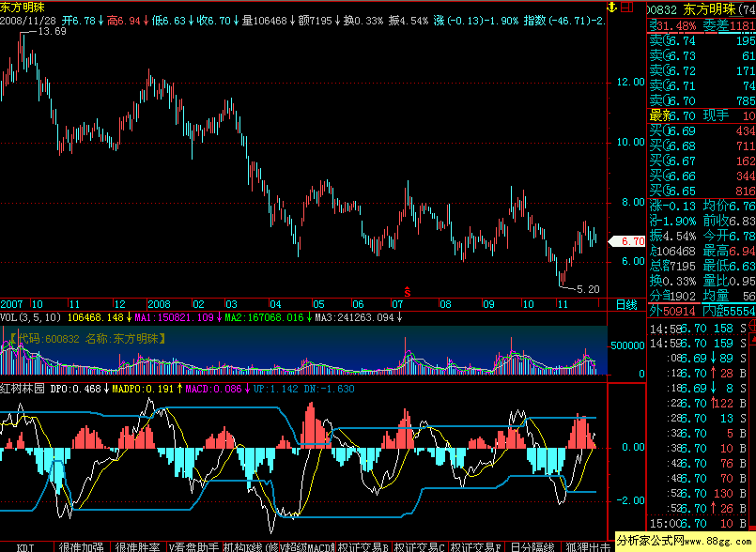Open the KDJ indicator tab
Image resolution: width=756 pixels, height=552 pixels.
pos(25,547)
